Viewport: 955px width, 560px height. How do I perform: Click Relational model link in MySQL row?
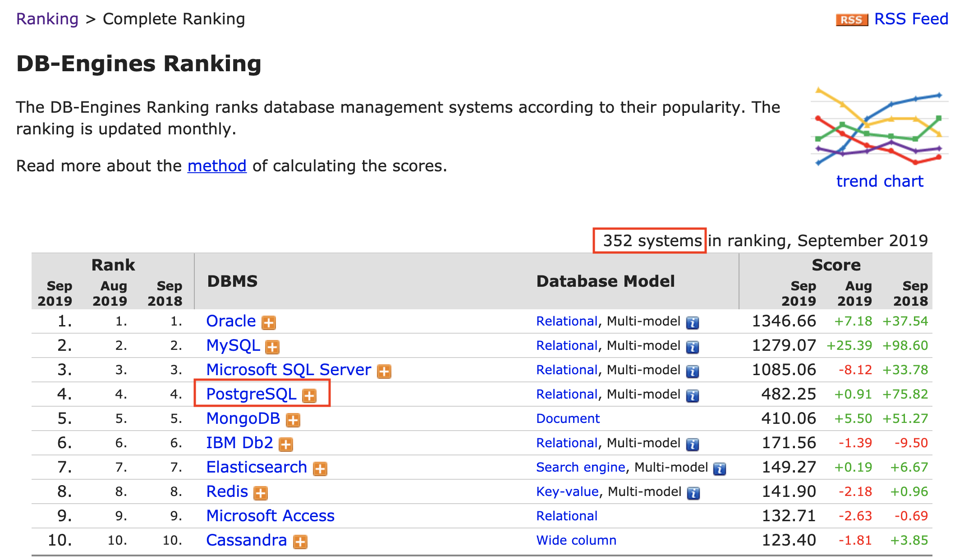[567, 345]
